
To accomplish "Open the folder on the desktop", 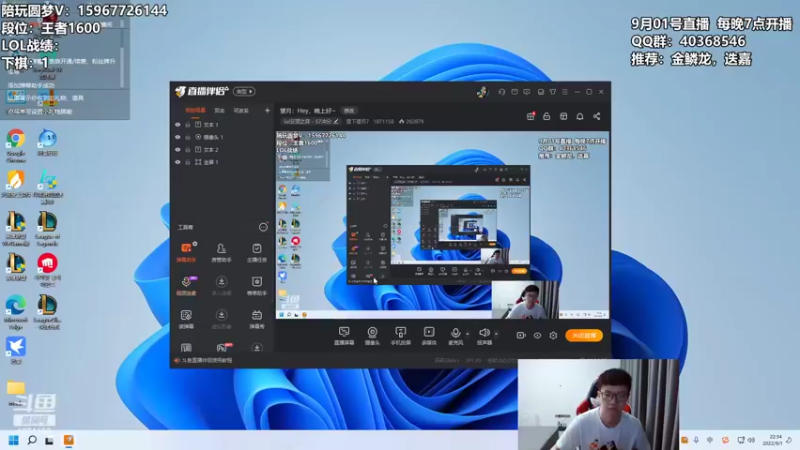I will tap(16, 393).
